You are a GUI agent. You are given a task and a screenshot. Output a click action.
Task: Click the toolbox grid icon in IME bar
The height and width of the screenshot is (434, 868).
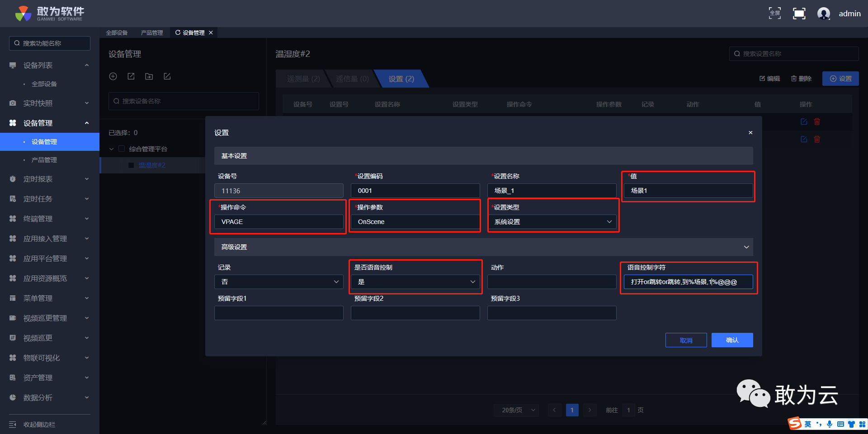click(862, 424)
